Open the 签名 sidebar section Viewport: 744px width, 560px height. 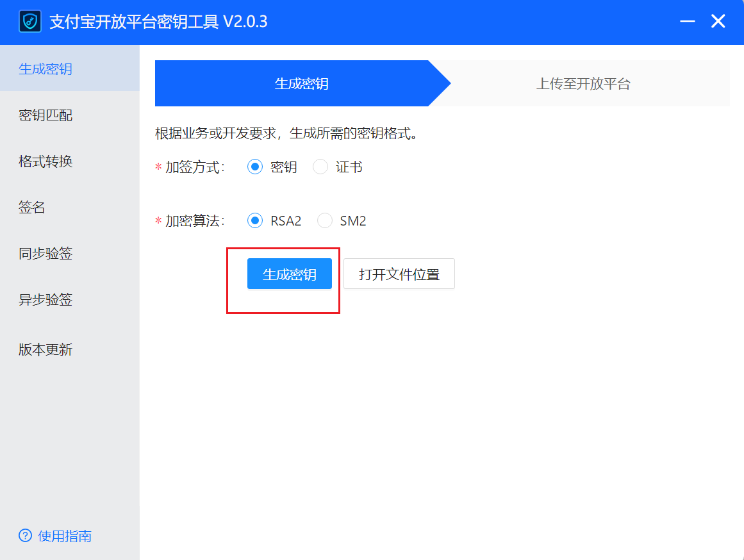click(x=32, y=207)
